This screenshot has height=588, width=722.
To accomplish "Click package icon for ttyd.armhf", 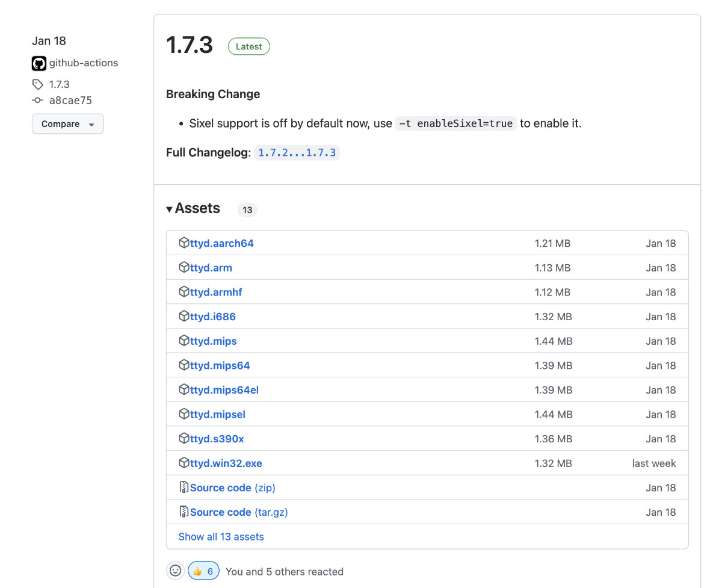I will (x=184, y=291).
